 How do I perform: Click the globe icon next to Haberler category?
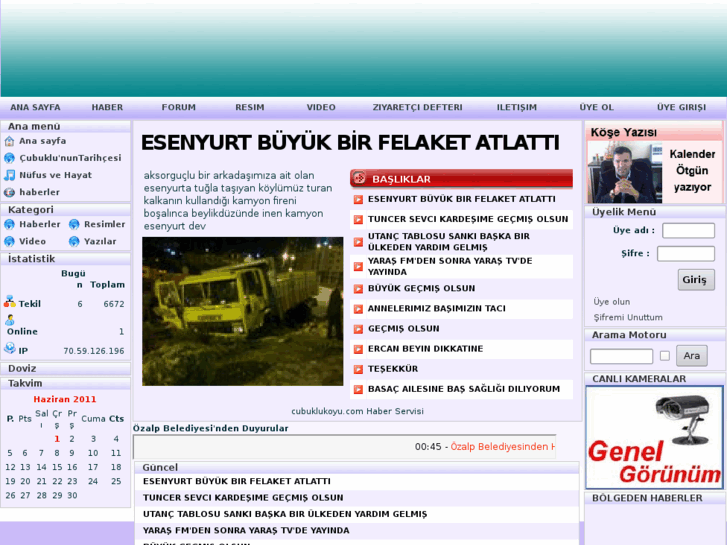[x=9, y=224]
